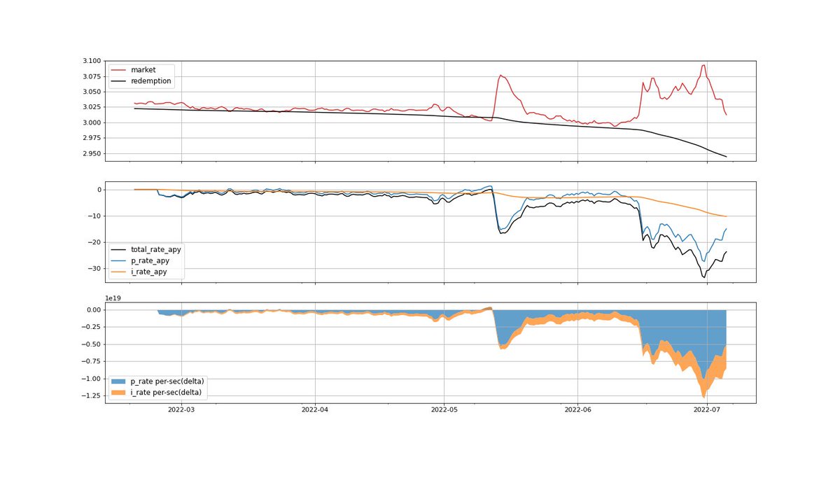Click the -20 tick on the middle chart

point(94,242)
